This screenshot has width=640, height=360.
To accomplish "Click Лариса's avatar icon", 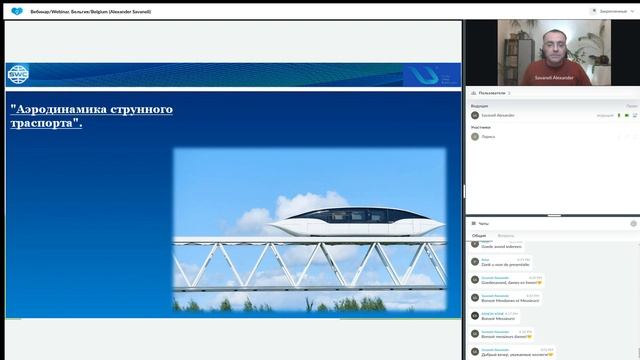I will (x=475, y=137).
